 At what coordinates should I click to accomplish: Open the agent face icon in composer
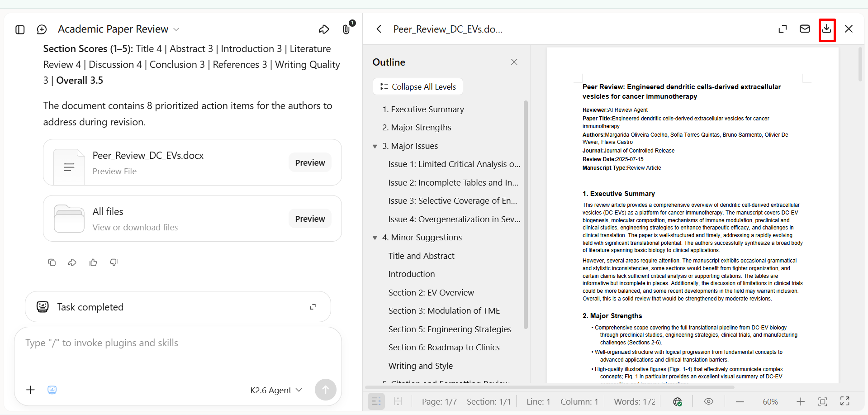pos(52,390)
